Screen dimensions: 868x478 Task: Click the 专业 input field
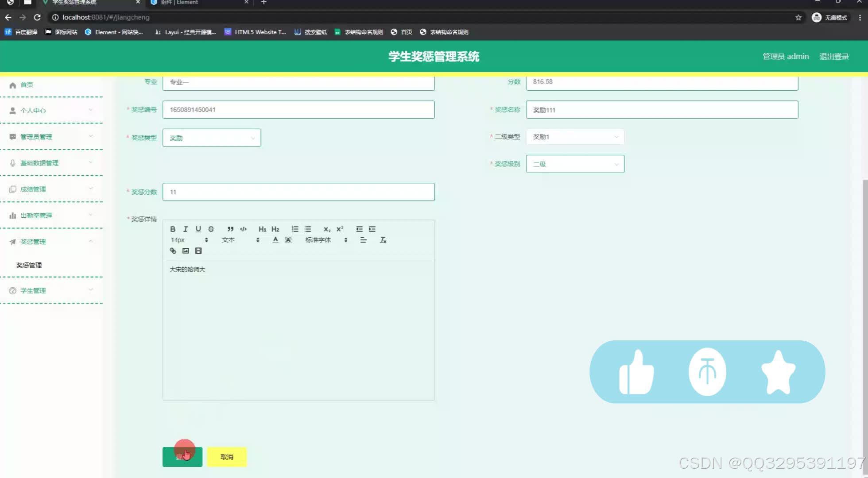298,82
